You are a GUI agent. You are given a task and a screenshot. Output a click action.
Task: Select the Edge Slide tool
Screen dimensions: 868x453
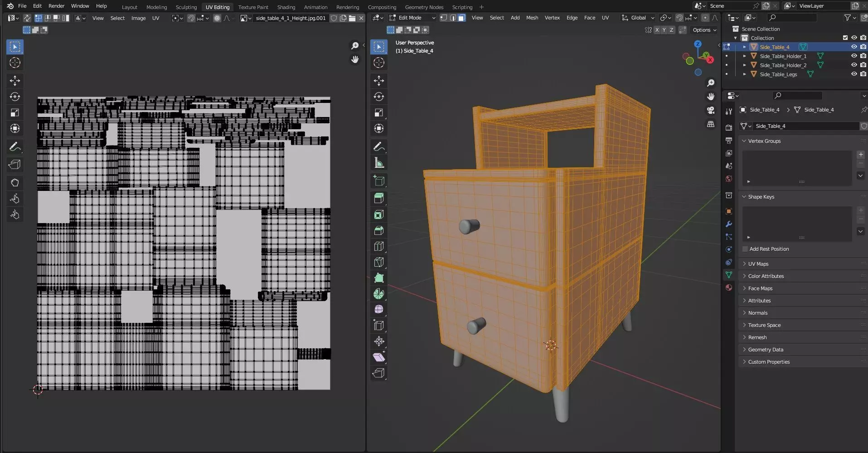coord(379,326)
